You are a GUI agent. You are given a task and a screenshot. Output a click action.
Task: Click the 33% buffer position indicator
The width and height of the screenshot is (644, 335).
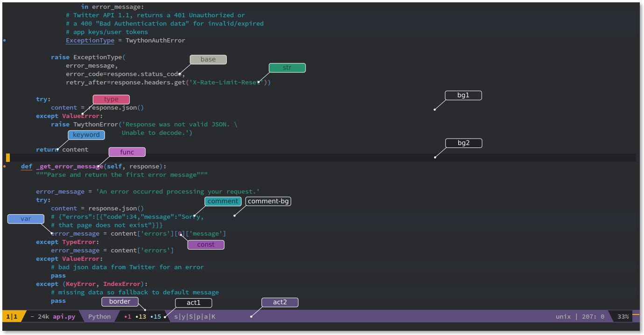(x=623, y=317)
